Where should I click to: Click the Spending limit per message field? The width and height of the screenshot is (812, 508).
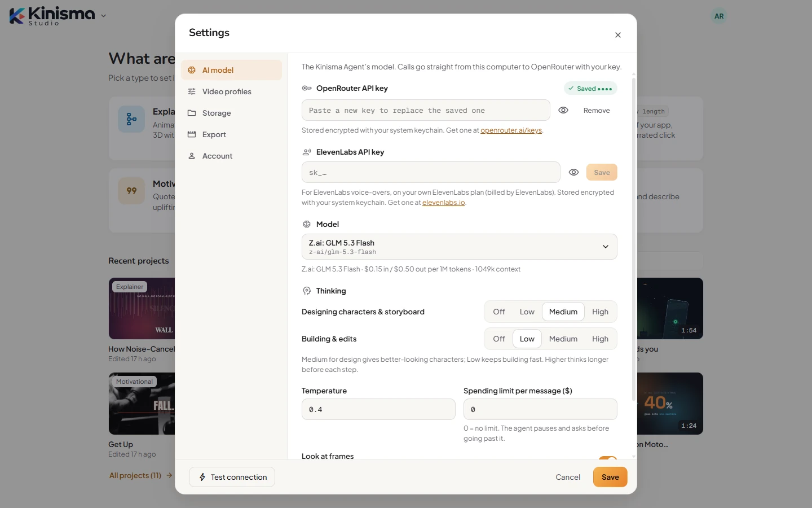(540, 409)
